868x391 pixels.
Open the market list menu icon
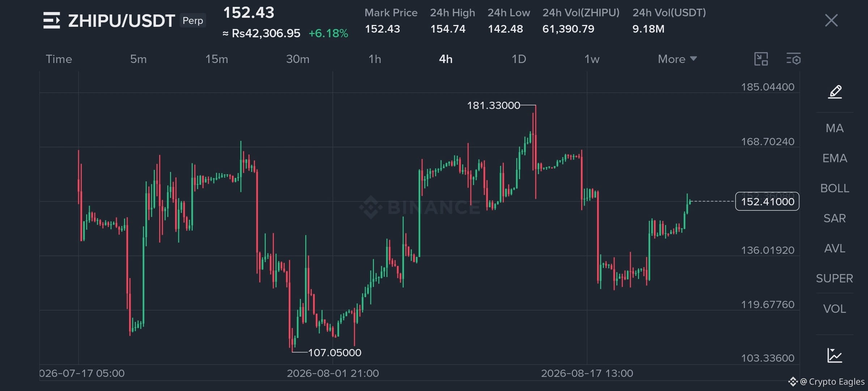click(x=52, y=20)
